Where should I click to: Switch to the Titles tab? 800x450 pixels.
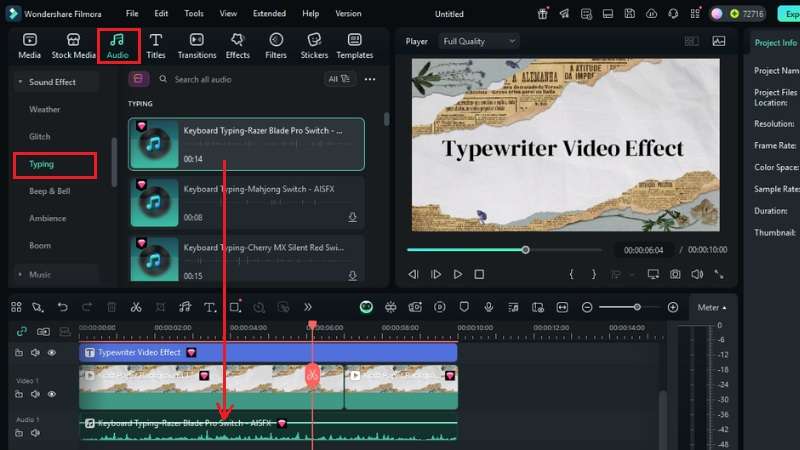coord(156,46)
